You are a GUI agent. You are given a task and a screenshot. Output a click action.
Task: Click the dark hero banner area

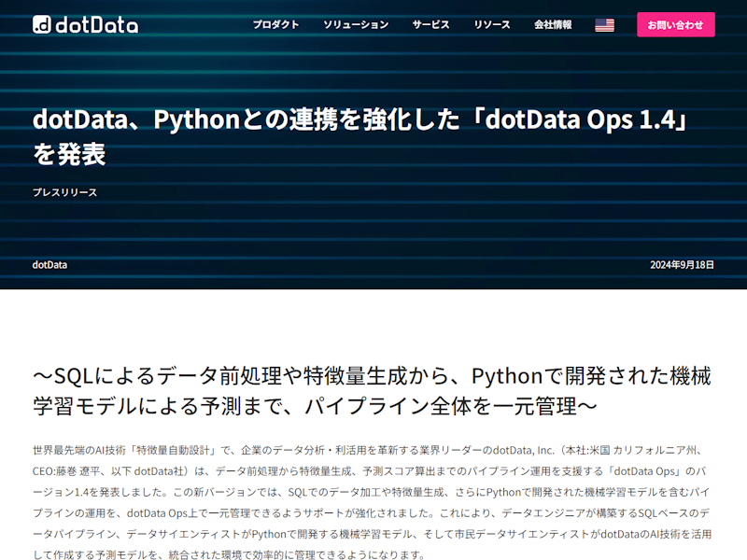click(373, 229)
